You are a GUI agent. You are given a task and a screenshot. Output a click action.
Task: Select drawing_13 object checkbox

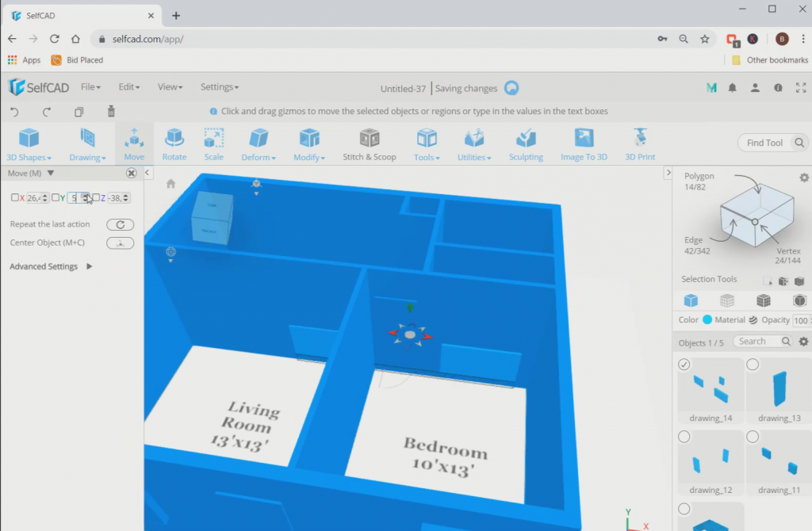click(x=752, y=364)
